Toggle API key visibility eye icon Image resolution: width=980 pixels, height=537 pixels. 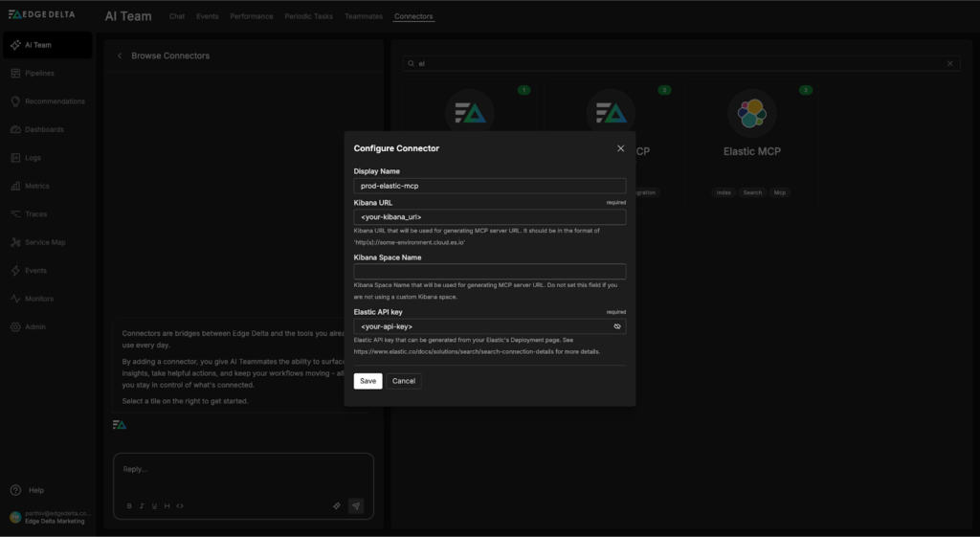pos(617,326)
